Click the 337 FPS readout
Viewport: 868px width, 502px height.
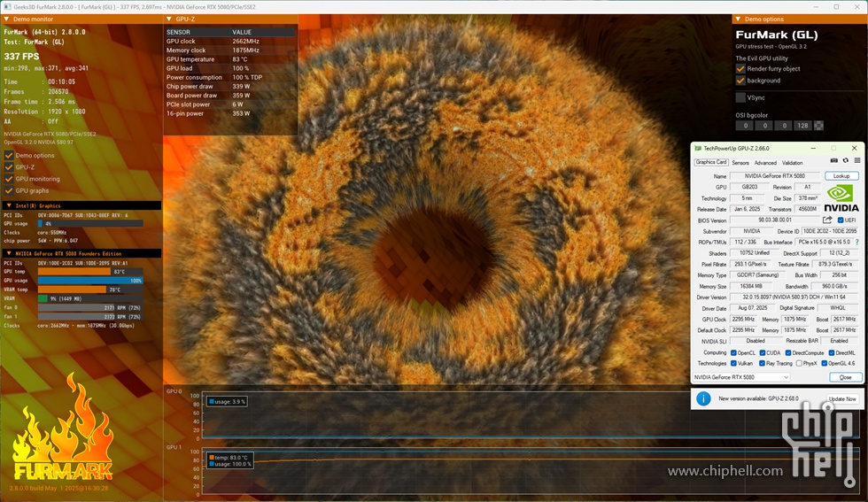click(21, 57)
